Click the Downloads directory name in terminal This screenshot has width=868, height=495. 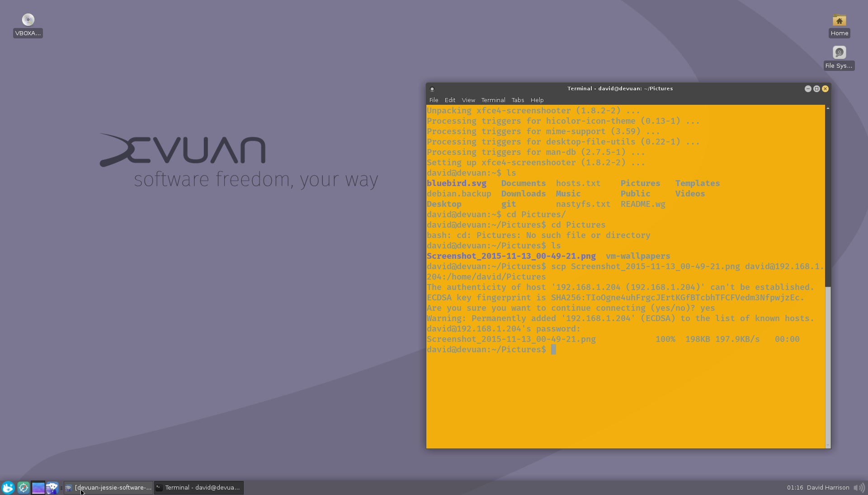tap(524, 194)
